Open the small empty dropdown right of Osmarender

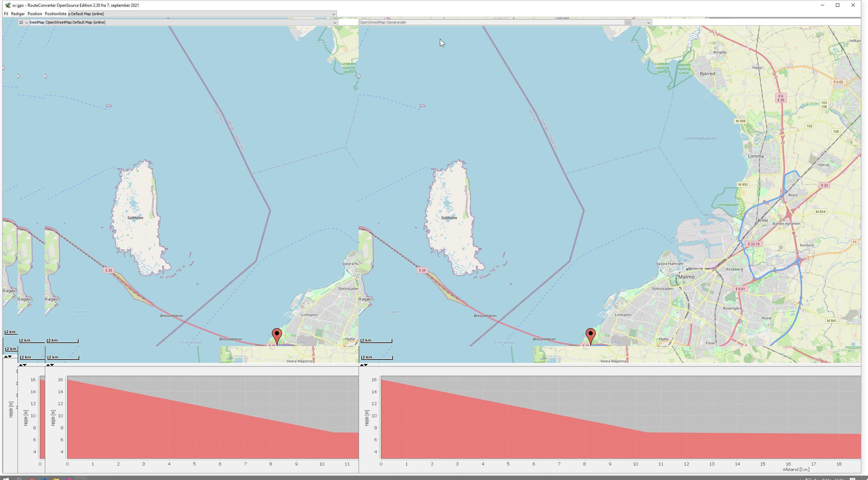(648, 22)
